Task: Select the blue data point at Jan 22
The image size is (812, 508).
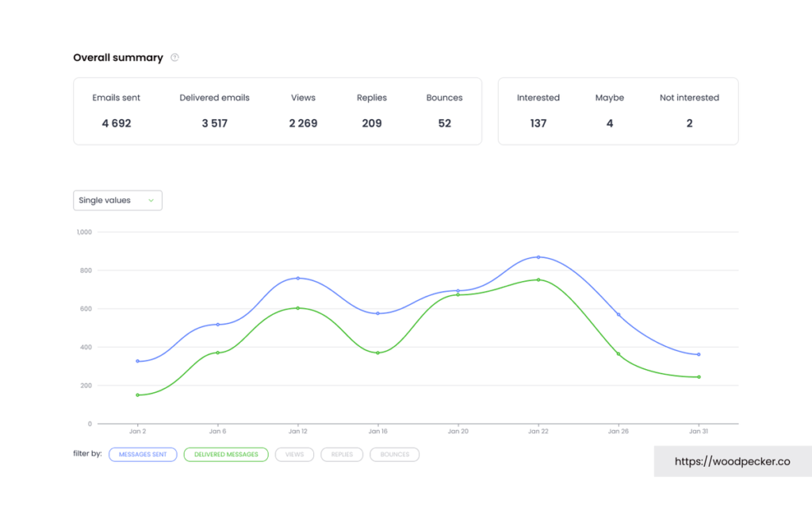Action: [538, 257]
